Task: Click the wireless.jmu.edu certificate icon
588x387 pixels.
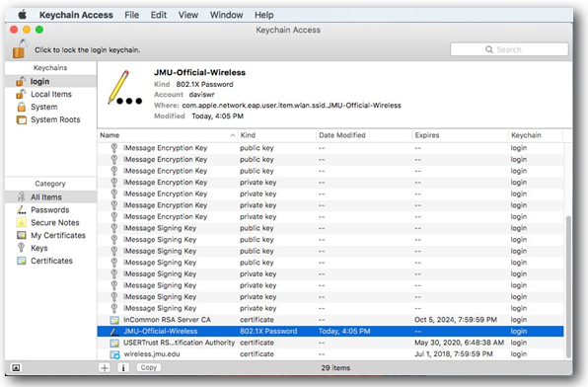Action: point(114,354)
